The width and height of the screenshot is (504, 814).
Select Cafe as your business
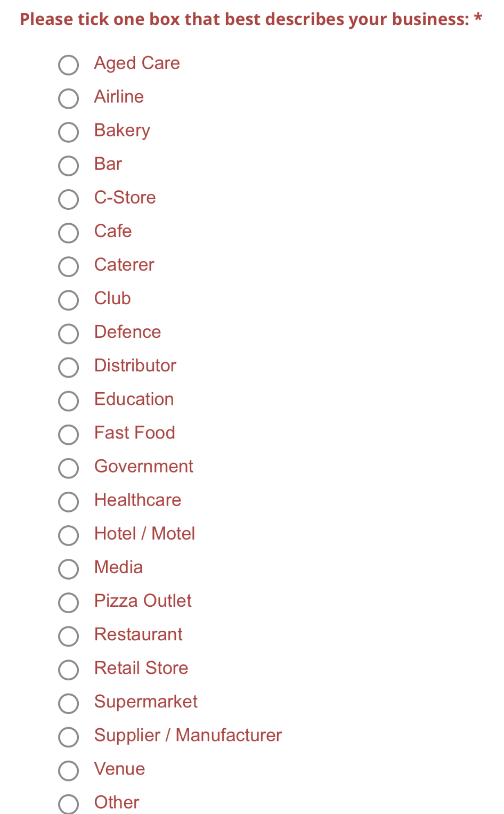[x=68, y=233]
